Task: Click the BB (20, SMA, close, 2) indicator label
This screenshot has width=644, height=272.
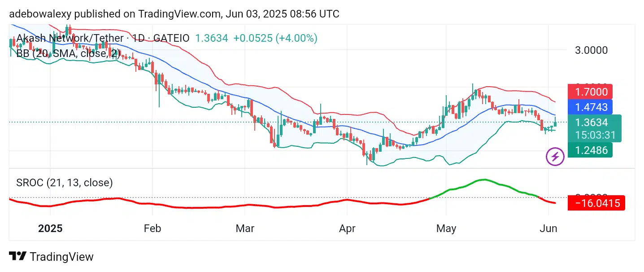Action: click(68, 54)
